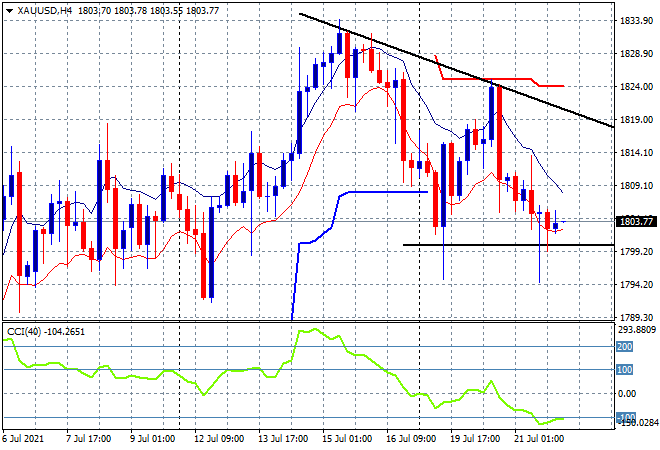This screenshot has height=450, width=660.
Task: Open the chart dropdown arrow beside XAUUSD,H4
Action: coord(10,11)
